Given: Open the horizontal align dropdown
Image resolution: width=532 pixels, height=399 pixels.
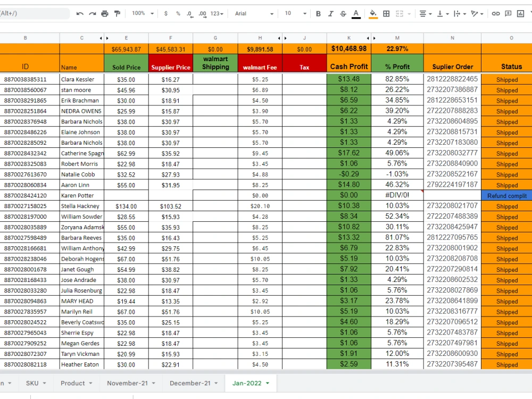Looking at the screenshot, I should pyautogui.click(x=426, y=14).
